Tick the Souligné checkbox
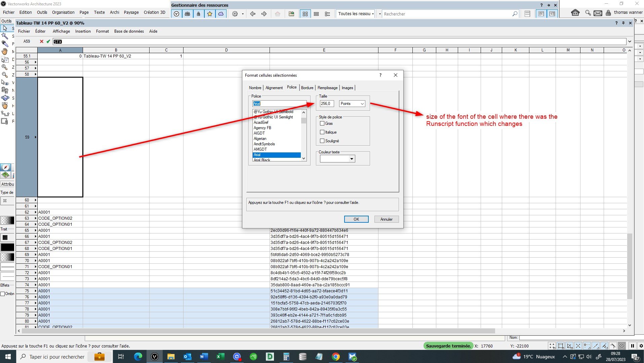 click(322, 141)
